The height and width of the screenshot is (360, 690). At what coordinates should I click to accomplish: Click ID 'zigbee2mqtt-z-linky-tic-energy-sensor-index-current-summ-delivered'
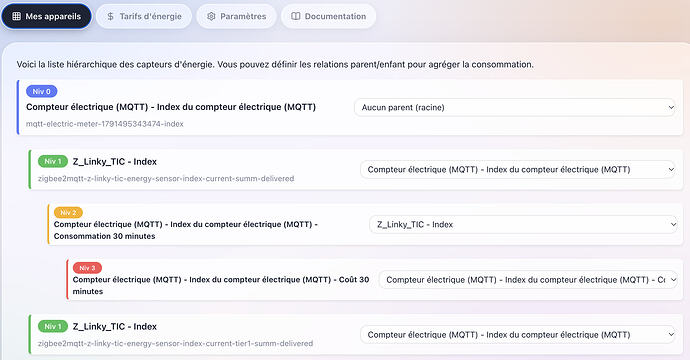[166, 179]
